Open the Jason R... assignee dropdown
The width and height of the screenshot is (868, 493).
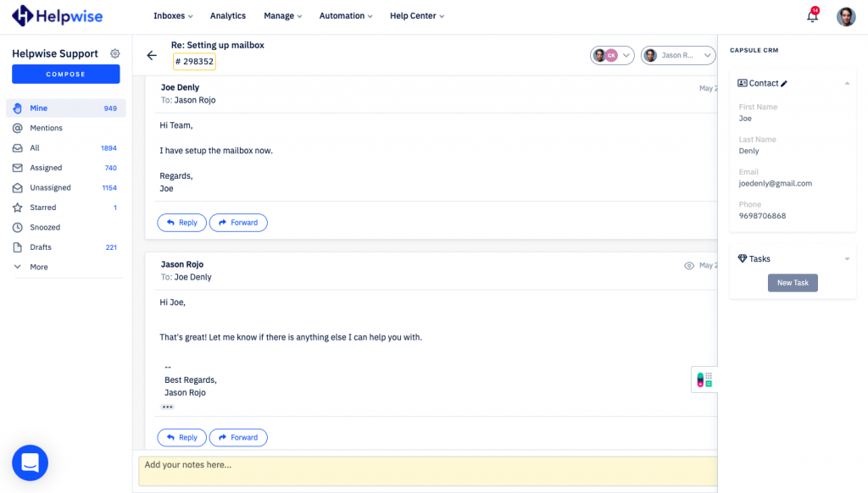(x=677, y=55)
